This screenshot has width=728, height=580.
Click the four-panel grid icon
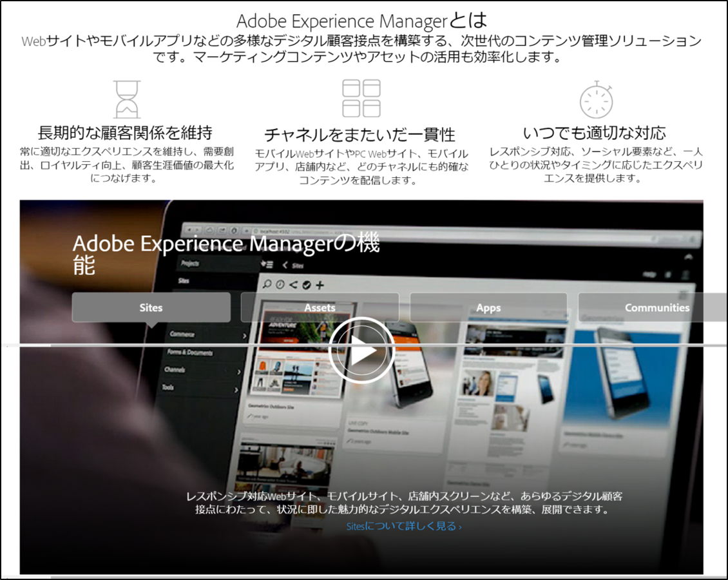(x=361, y=98)
